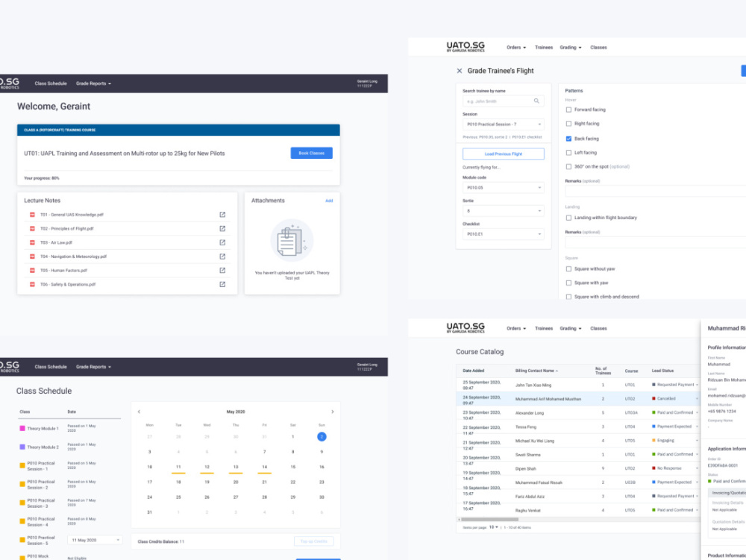Screen dimensions: 746x560
Task: Select 11 May on the Class Schedule calendar
Action: [x=178, y=467]
